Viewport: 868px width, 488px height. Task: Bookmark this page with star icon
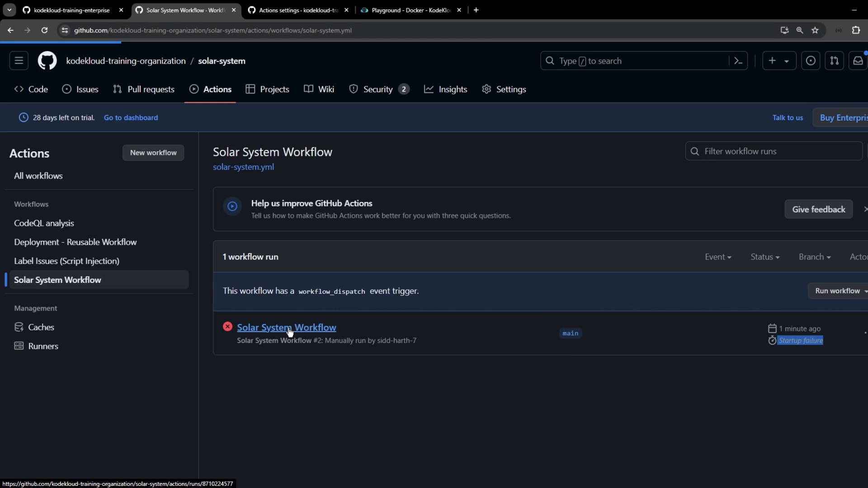point(815,30)
